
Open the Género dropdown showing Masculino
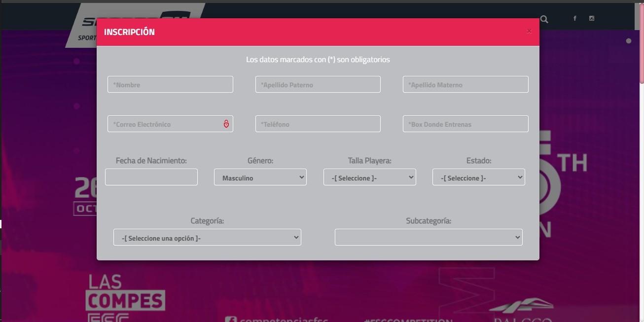click(260, 178)
